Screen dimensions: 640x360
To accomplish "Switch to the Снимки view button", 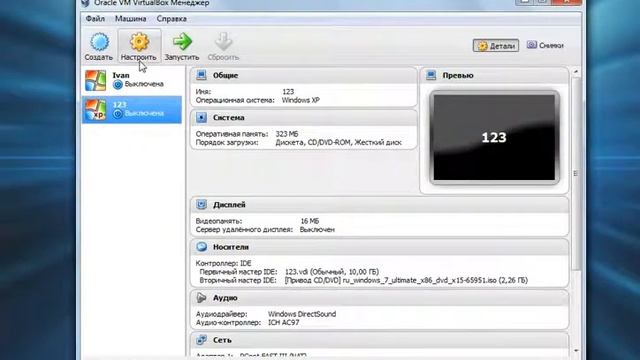I will tap(545, 45).
